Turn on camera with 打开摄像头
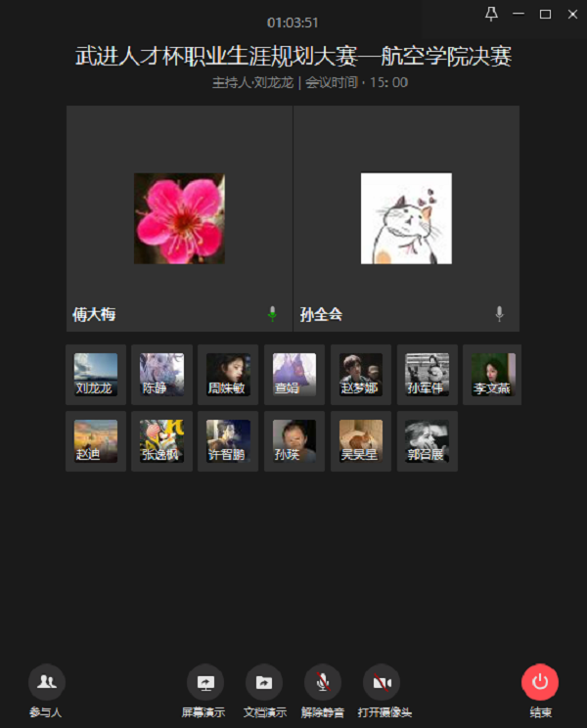Screen dimensions: 587x728 pos(382,682)
